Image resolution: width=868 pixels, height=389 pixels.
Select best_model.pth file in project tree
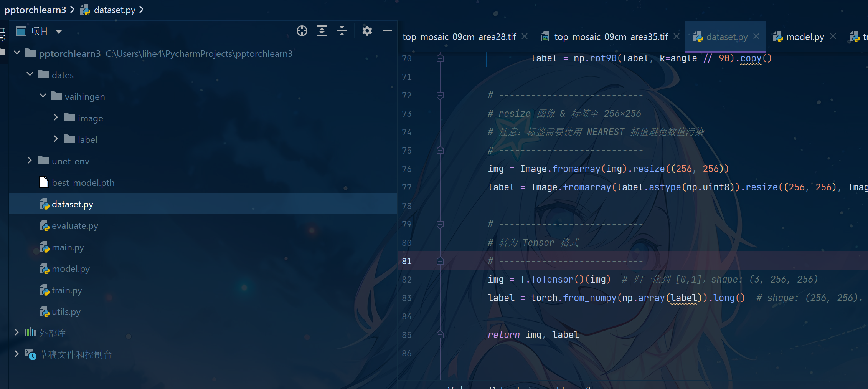tap(83, 183)
